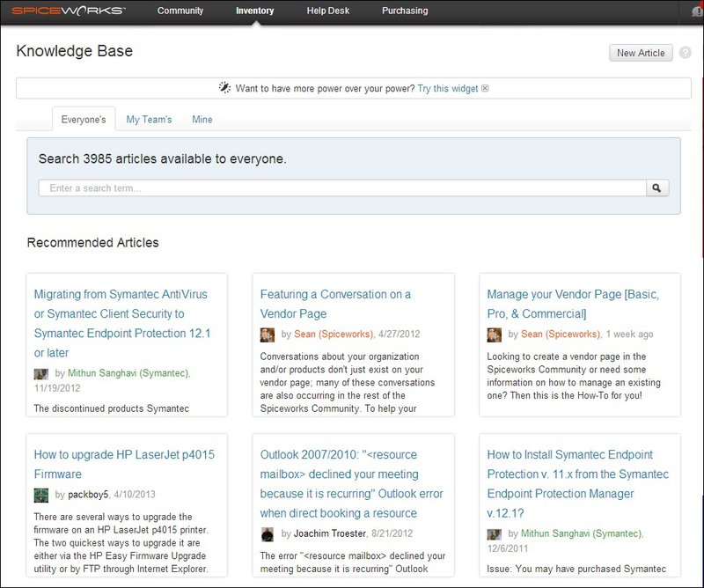Open How to upgrade HP LaserJet p4015 Firmware
The width and height of the screenshot is (704, 588).
point(124,464)
